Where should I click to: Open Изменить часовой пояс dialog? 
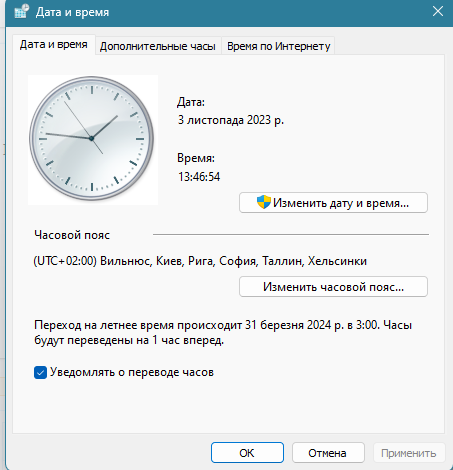[333, 287]
